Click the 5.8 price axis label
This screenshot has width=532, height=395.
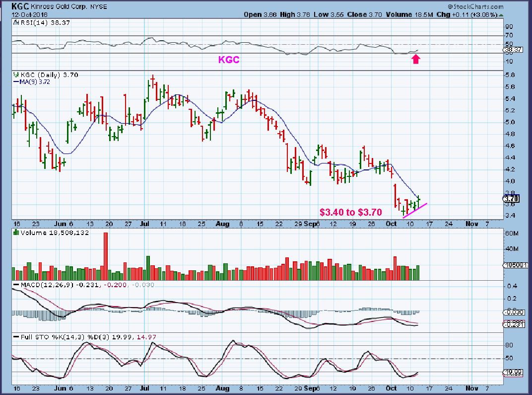pos(511,75)
